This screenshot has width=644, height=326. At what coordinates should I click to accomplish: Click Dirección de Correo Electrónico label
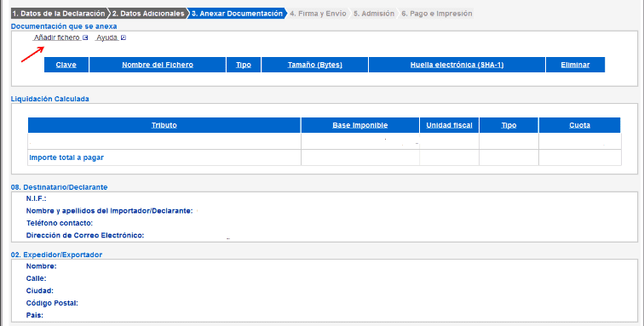[85, 236]
